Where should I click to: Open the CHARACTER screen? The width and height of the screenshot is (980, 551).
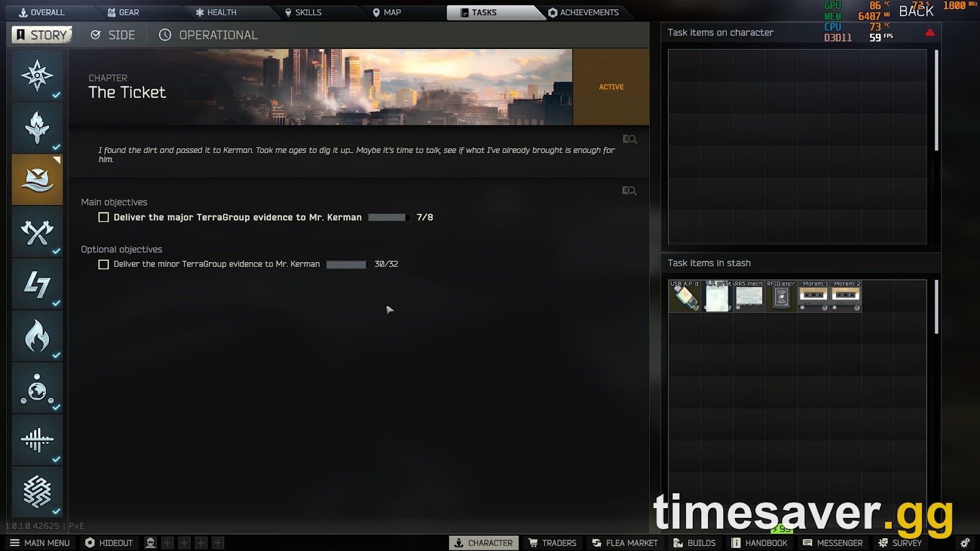click(x=484, y=543)
